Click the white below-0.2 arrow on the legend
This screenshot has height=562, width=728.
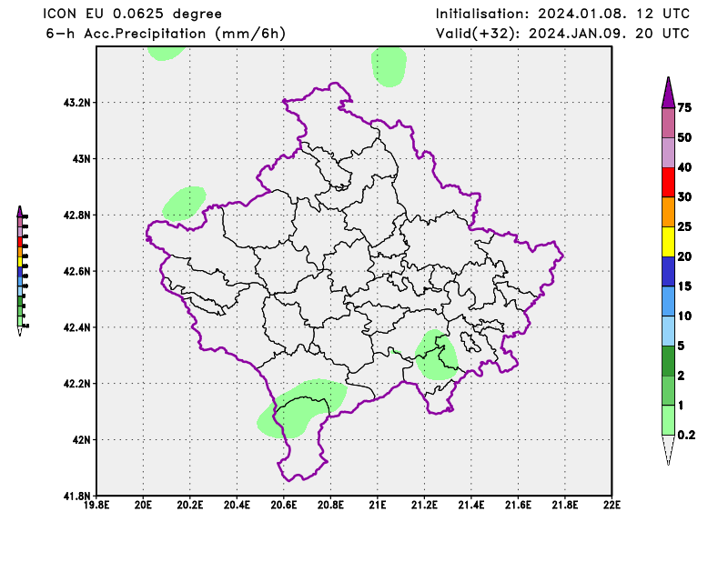click(x=668, y=449)
